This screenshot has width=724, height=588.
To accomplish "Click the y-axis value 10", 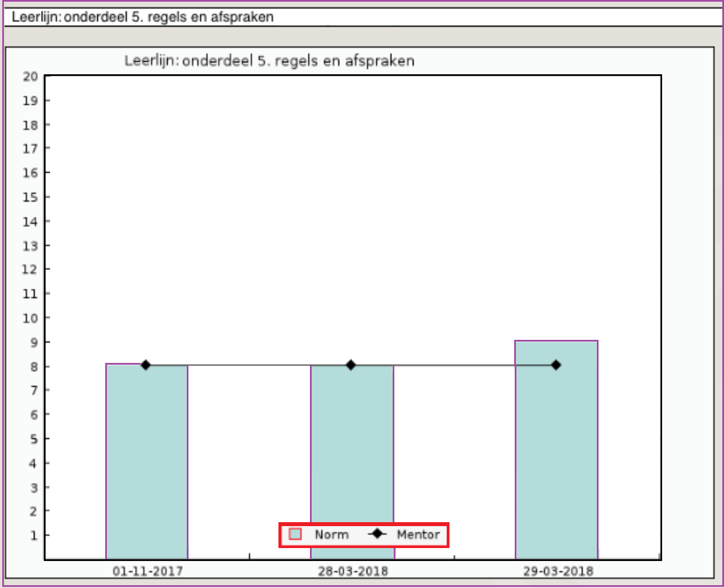I will (x=30, y=318).
